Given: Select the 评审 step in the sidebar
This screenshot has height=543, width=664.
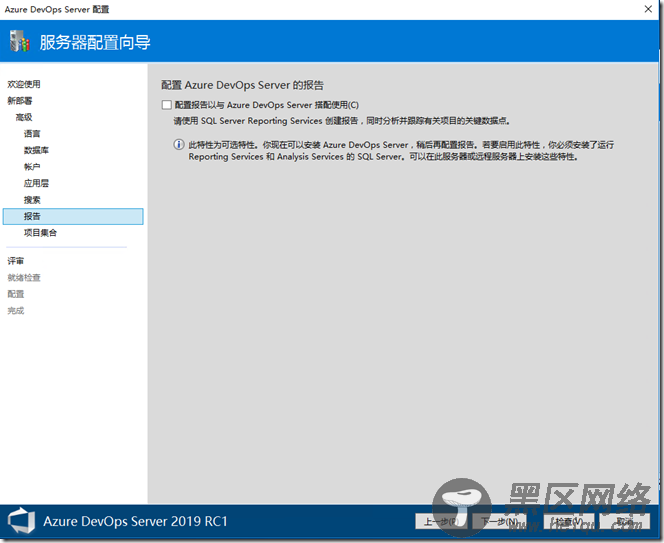Looking at the screenshot, I should click(15, 261).
